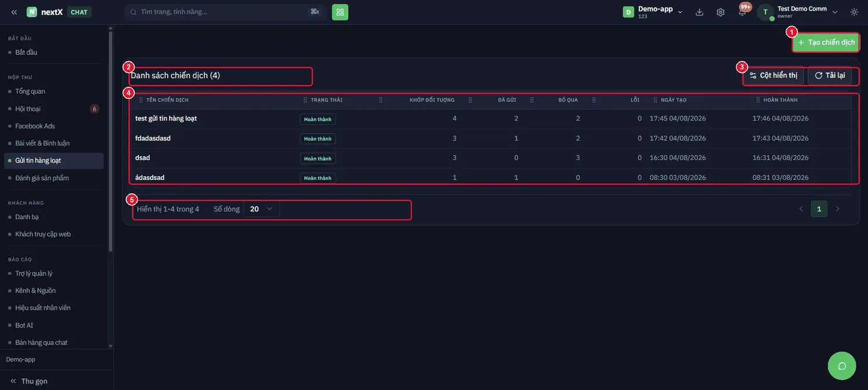868x390 pixels.
Task: Open the green chat bubble widget
Action: tap(842, 366)
